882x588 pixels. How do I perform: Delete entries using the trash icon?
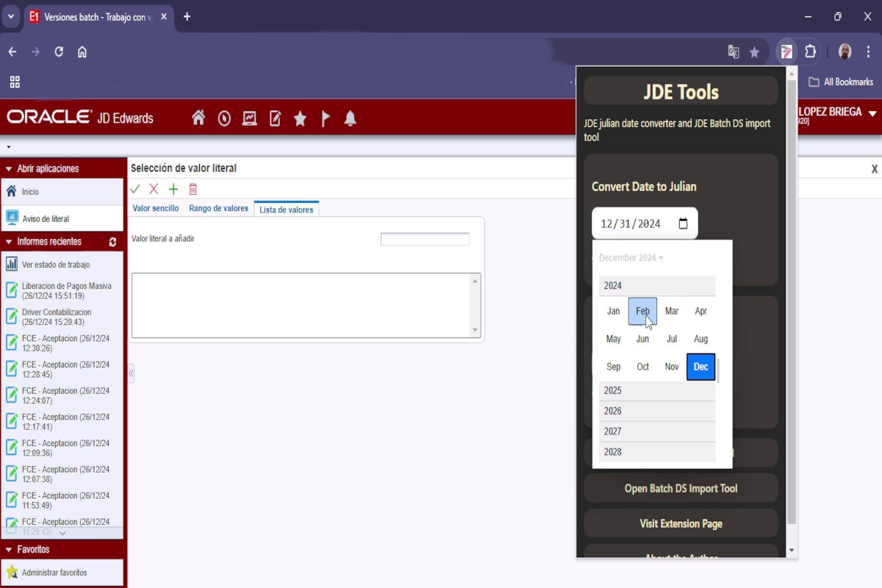[193, 189]
